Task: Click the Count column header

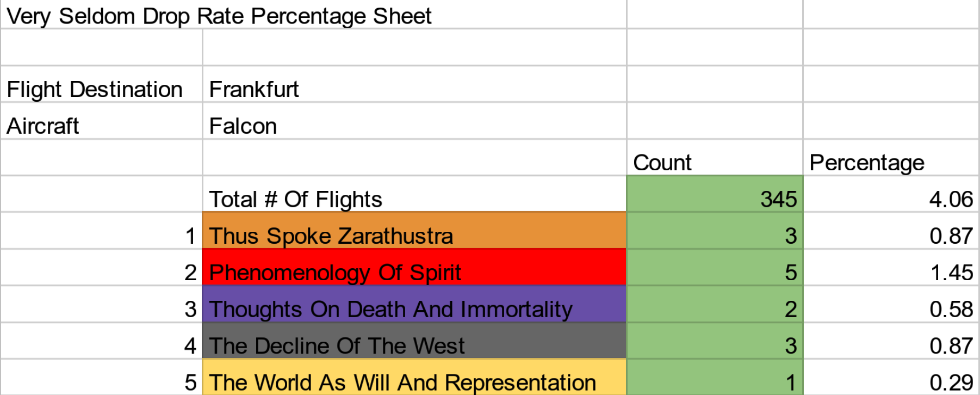Action: pyautogui.click(x=714, y=162)
